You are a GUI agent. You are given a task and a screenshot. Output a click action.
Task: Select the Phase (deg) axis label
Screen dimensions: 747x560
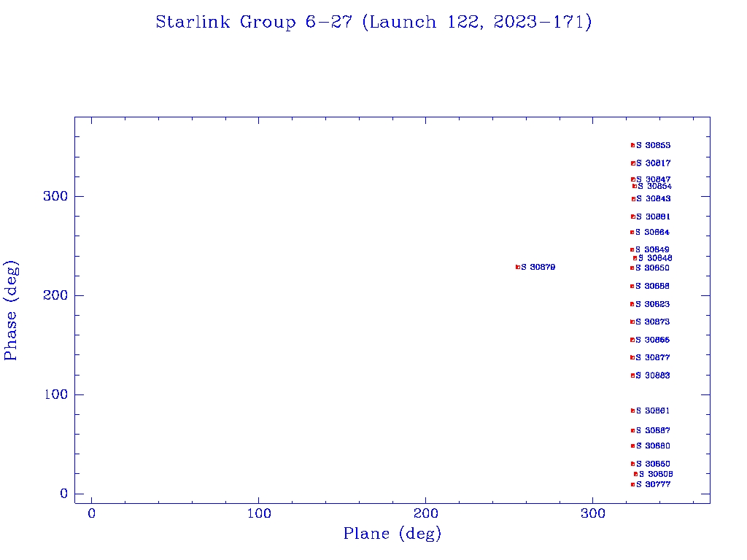tap(10, 311)
